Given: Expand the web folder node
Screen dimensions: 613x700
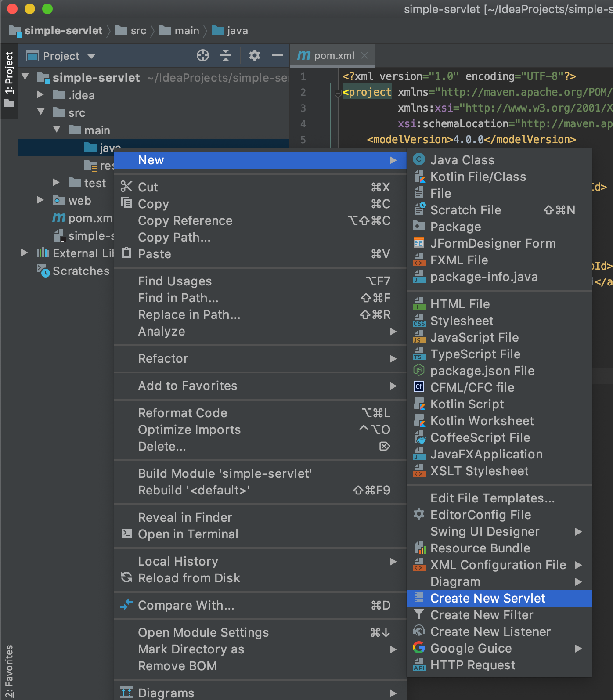Looking at the screenshot, I should pyautogui.click(x=40, y=200).
